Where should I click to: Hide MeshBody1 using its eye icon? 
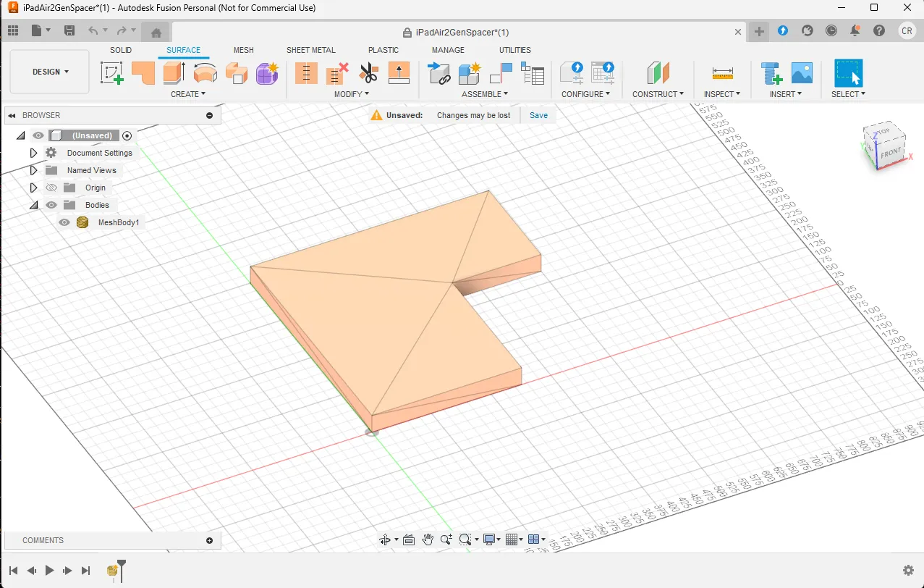click(64, 222)
